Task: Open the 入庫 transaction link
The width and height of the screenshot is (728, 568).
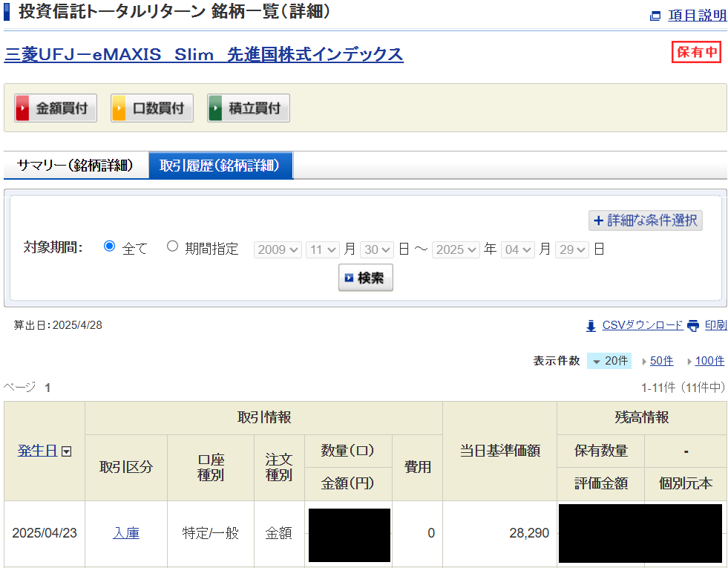Action: point(126,533)
